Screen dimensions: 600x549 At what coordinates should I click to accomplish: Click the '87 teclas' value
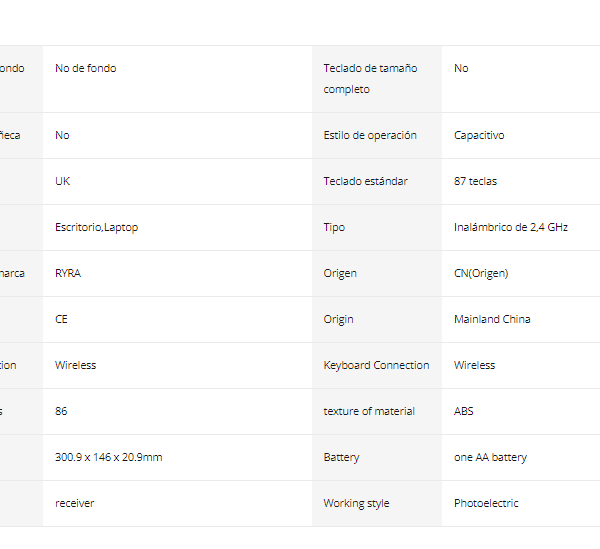(475, 181)
